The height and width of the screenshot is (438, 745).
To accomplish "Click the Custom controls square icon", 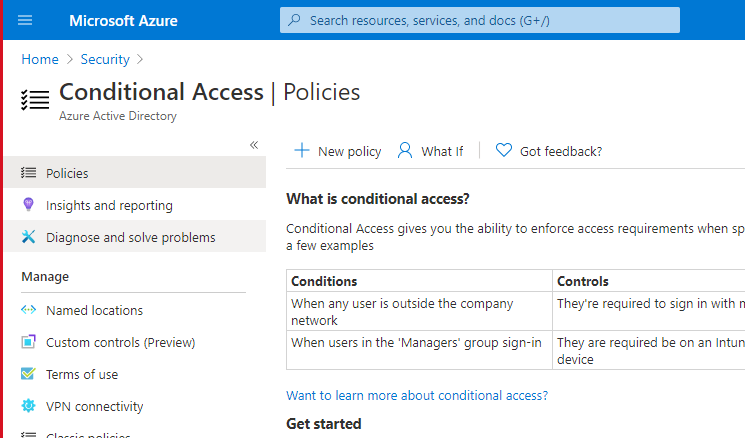I will 28,342.
